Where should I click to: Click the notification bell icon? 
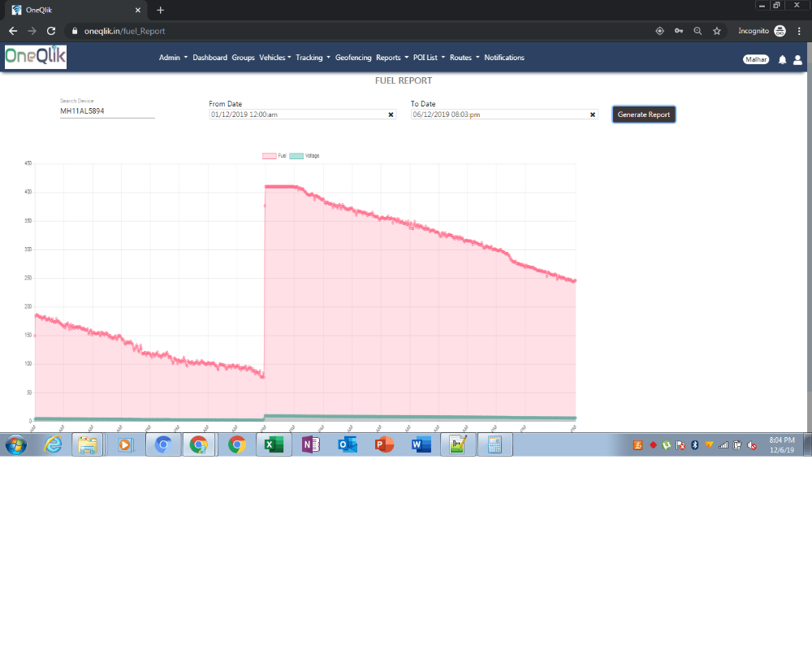click(x=780, y=58)
